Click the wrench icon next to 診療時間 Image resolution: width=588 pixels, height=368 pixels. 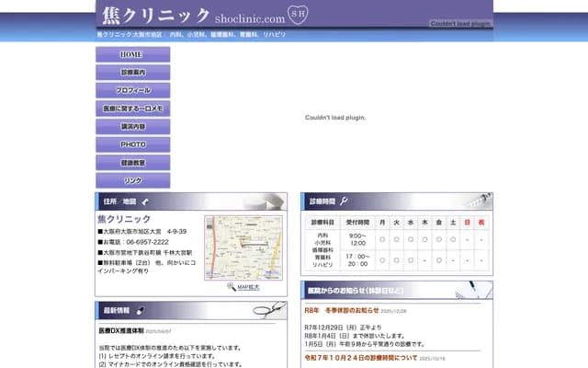[344, 201]
